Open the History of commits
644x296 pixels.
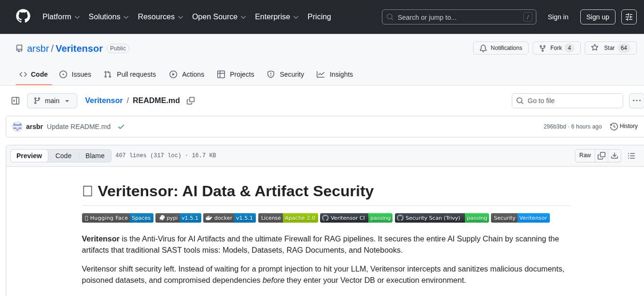(624, 126)
